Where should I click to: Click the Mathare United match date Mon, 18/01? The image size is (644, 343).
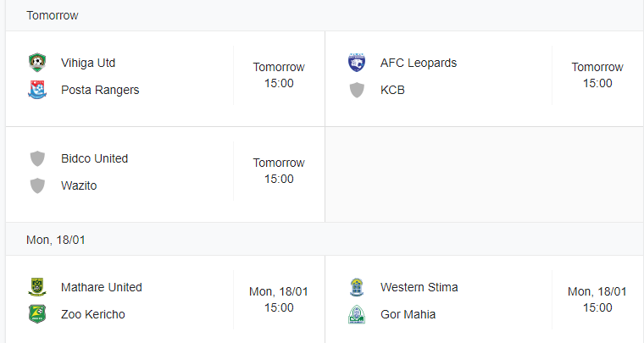(x=279, y=291)
